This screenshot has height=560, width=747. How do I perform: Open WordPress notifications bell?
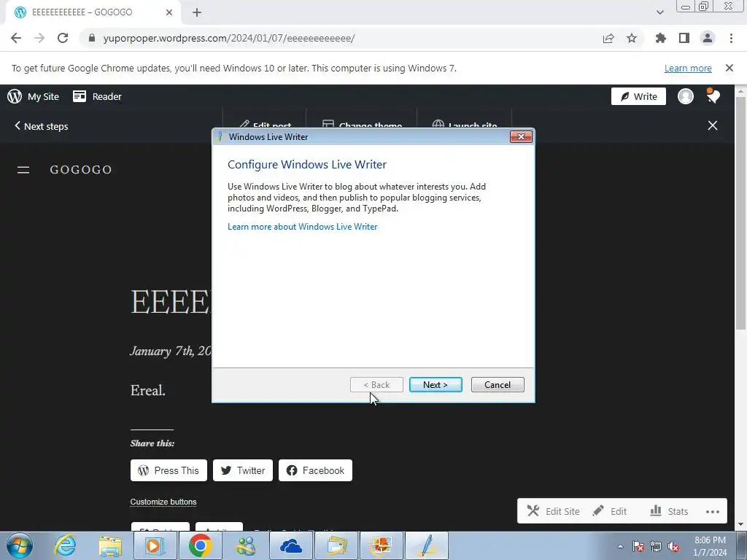click(713, 96)
